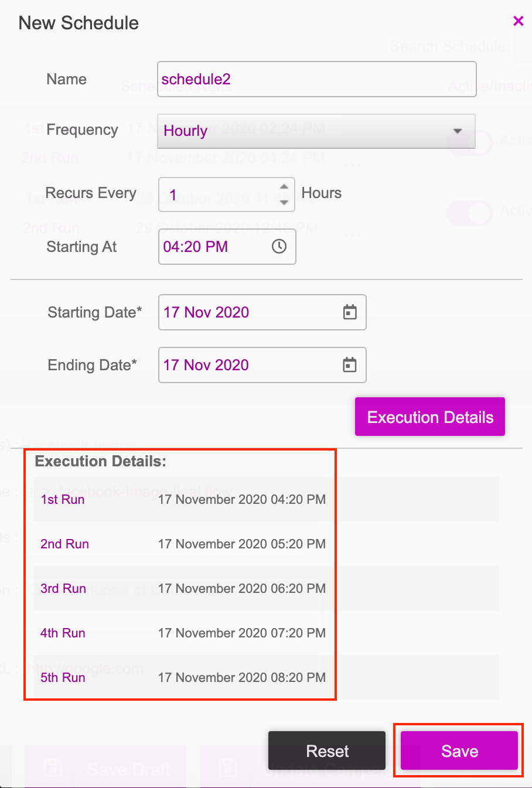The width and height of the screenshot is (532, 788).
Task: Increase Recurs Every hours value
Action: click(284, 187)
